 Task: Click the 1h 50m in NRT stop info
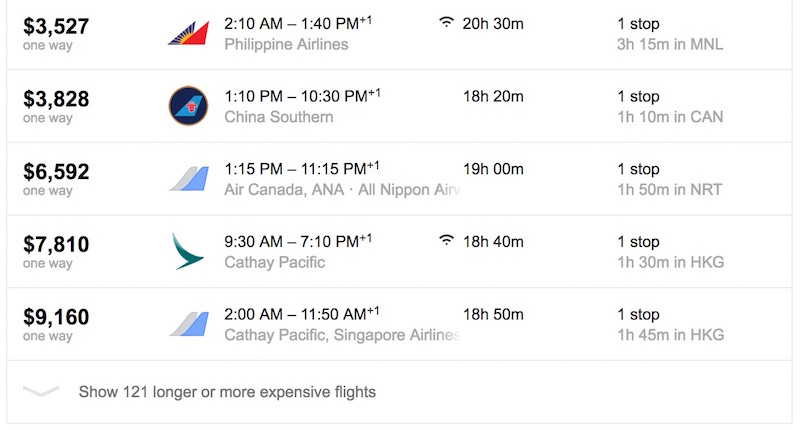tap(669, 190)
